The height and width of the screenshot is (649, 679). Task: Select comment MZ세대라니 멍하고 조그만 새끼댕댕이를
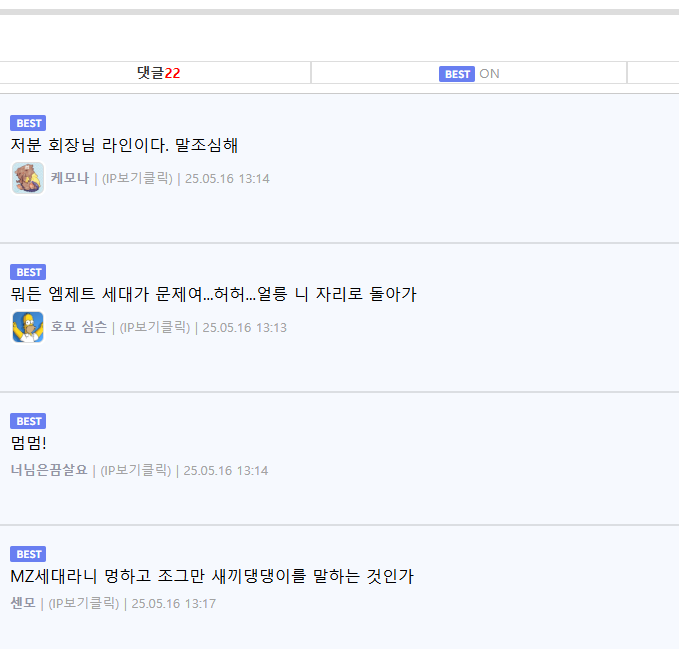[212, 575]
